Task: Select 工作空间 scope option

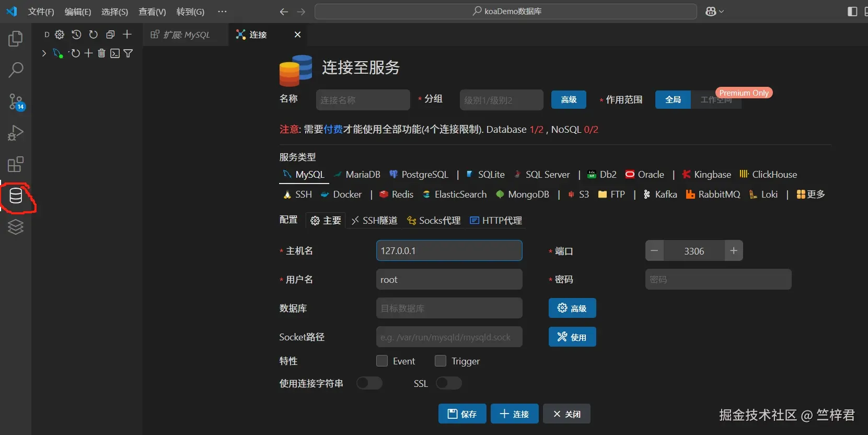Action: [716, 99]
